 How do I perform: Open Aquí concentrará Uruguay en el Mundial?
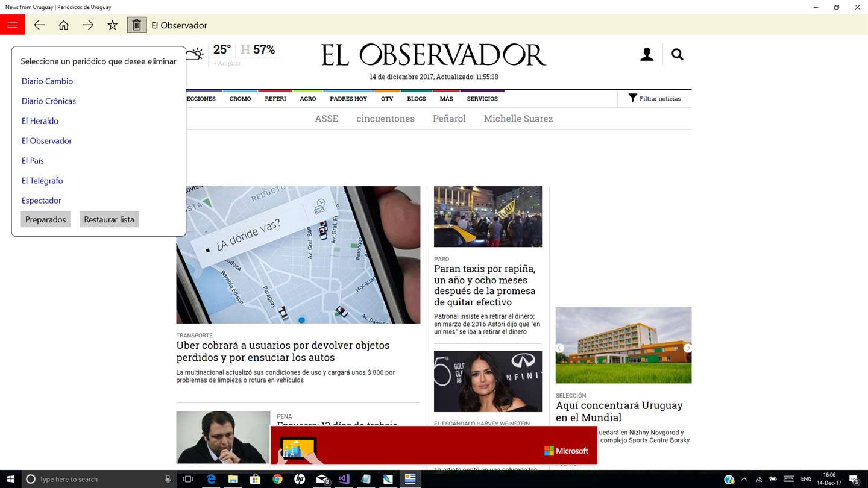619,411
